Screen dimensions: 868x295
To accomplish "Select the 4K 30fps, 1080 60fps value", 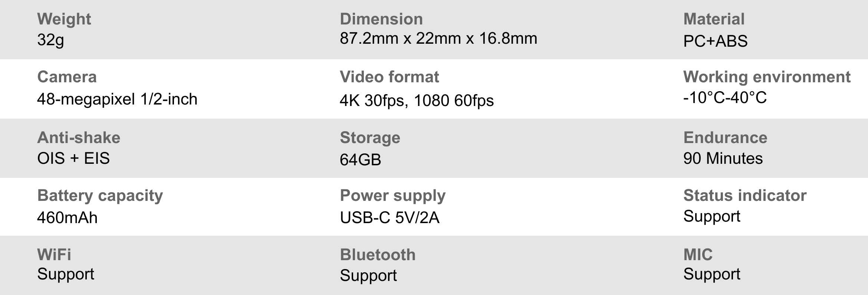I will pyautogui.click(x=417, y=100).
